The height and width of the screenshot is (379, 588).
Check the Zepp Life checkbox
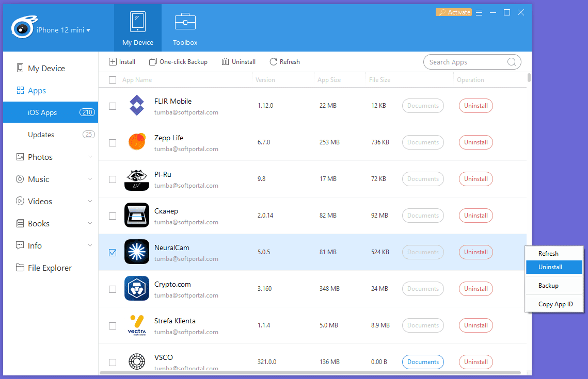pyautogui.click(x=113, y=143)
